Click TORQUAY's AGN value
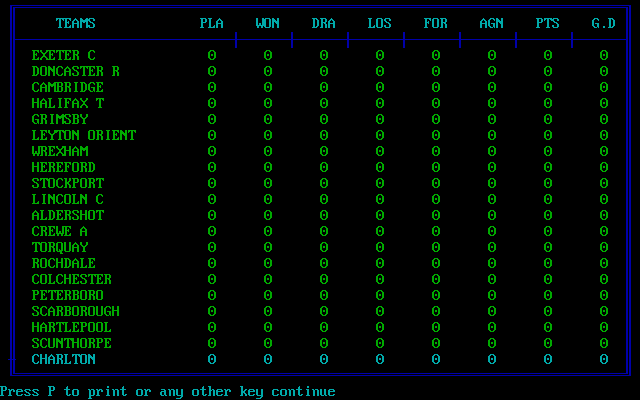 (x=491, y=247)
